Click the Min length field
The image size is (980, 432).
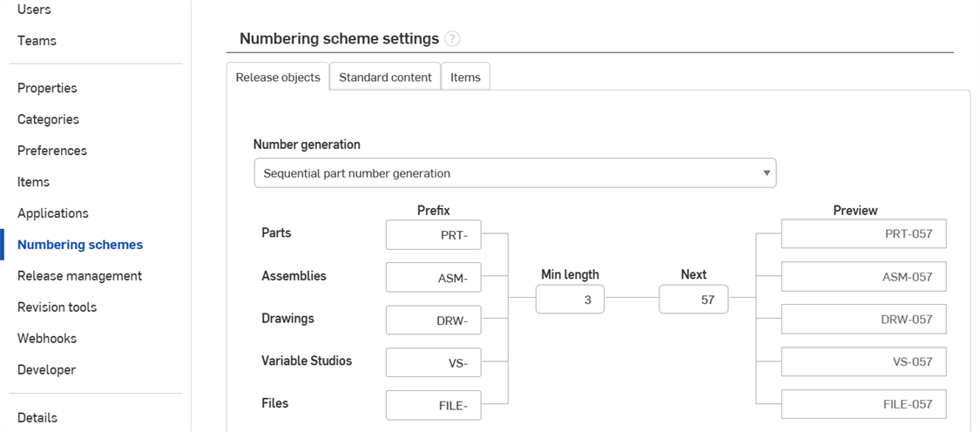(570, 300)
